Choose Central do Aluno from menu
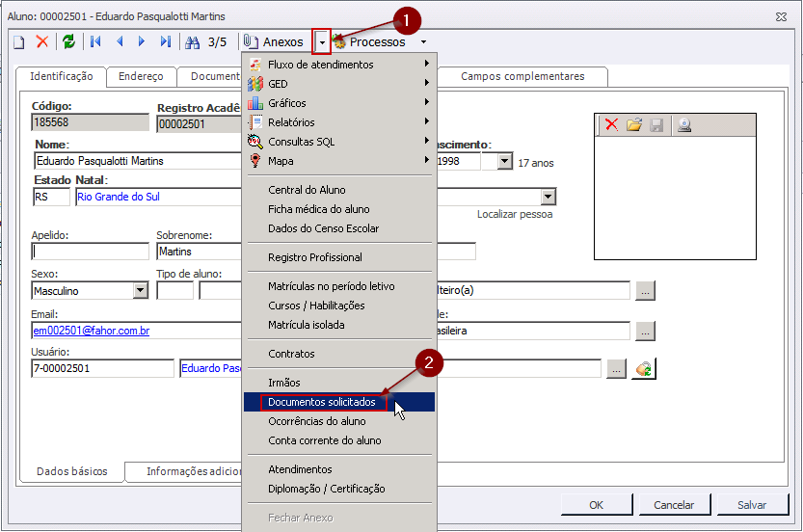This screenshot has width=803, height=532. [x=307, y=190]
